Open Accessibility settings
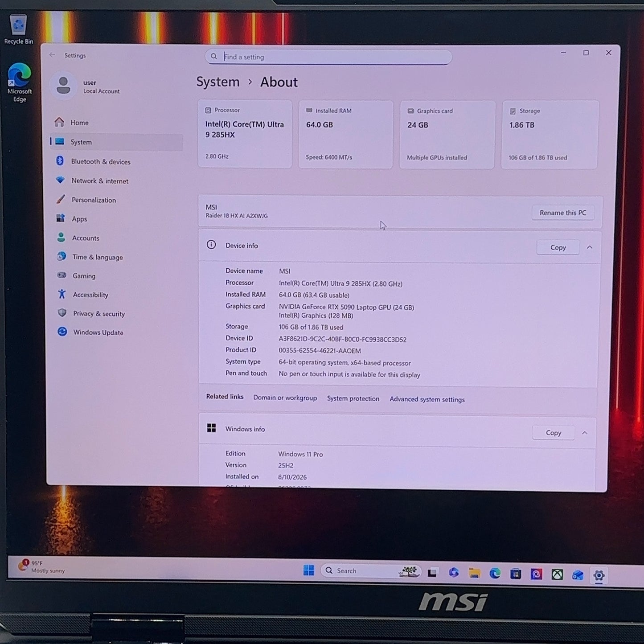This screenshot has width=644, height=644. point(119,295)
